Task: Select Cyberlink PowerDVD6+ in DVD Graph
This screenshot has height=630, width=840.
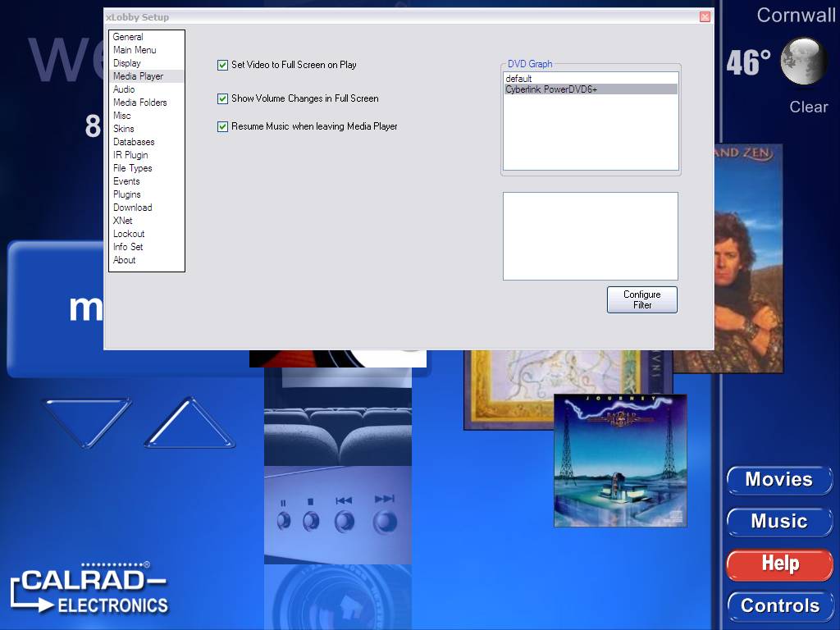Action: [x=591, y=89]
